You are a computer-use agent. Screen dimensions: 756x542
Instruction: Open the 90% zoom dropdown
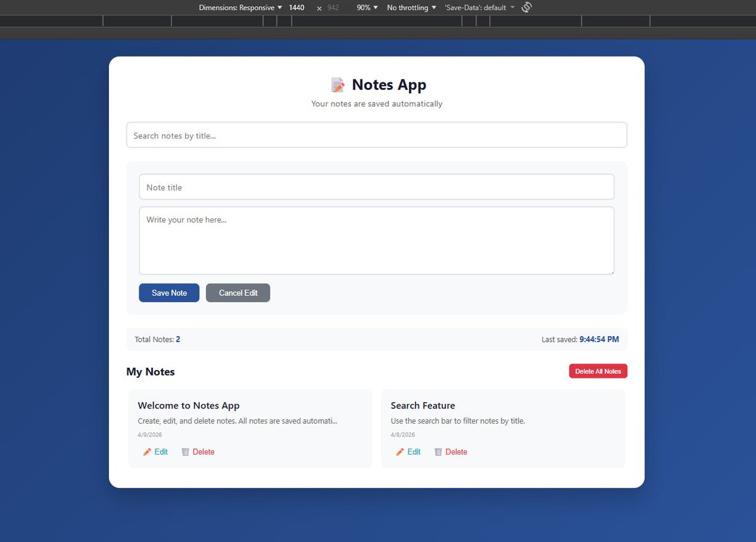click(x=367, y=8)
